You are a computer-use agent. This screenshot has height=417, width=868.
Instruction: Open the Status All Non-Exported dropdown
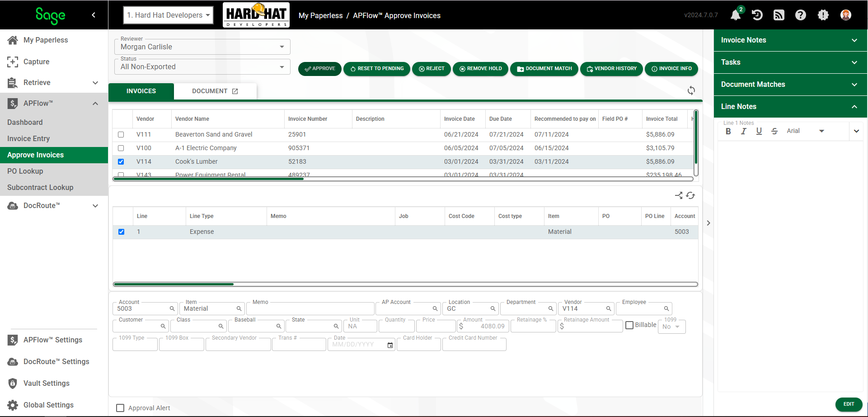202,66
